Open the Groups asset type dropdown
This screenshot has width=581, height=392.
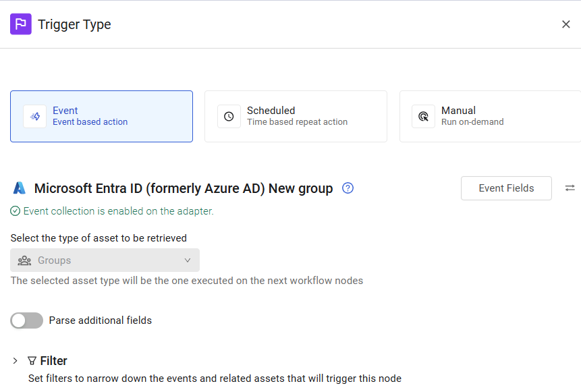coord(105,260)
